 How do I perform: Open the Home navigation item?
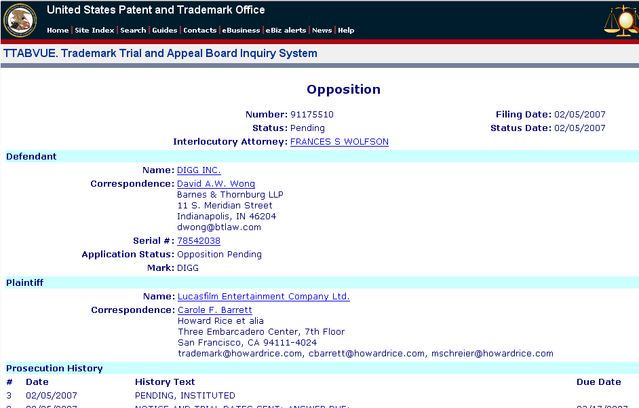[x=57, y=30]
